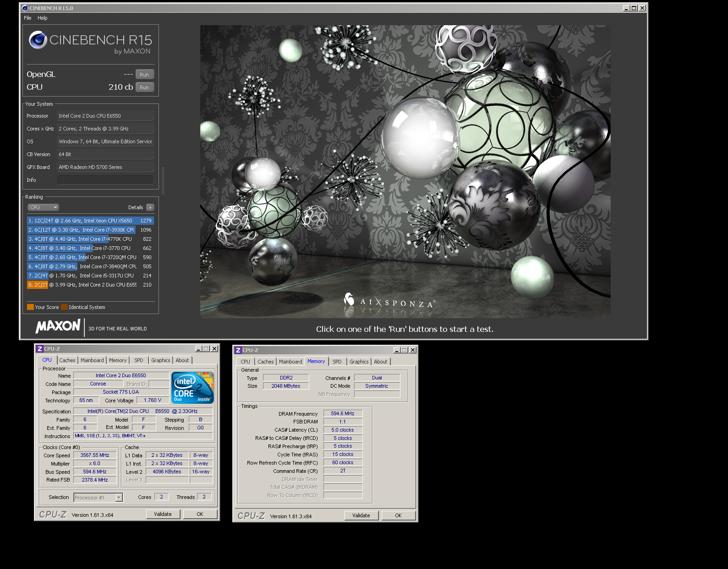This screenshot has width=728, height=569.
Task: Select ranking row Intel Core i7-3770
Action: [x=90, y=248]
